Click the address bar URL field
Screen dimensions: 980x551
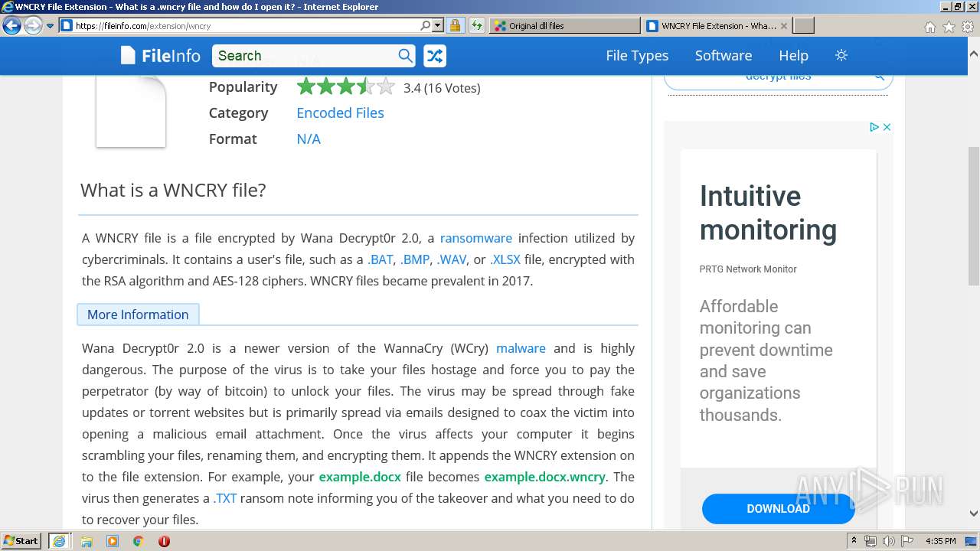[245, 26]
